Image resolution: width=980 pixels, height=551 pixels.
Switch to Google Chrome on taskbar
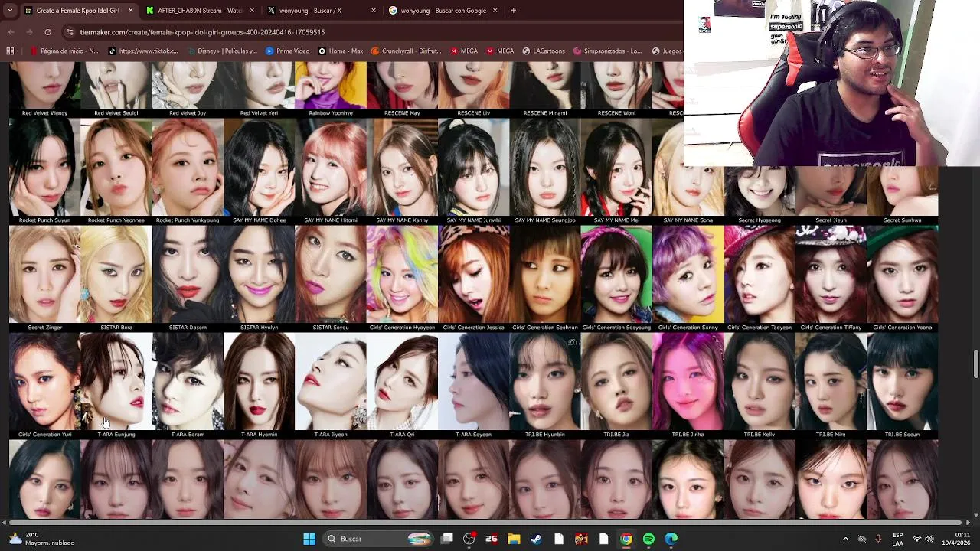point(626,539)
